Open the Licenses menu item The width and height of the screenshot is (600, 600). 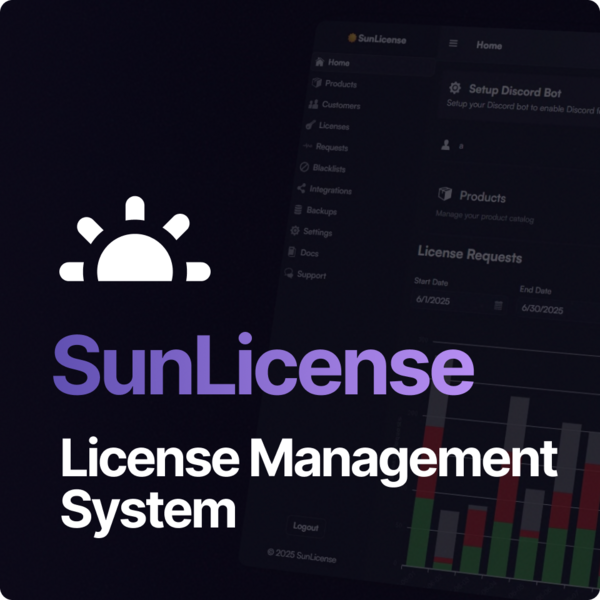click(328, 125)
